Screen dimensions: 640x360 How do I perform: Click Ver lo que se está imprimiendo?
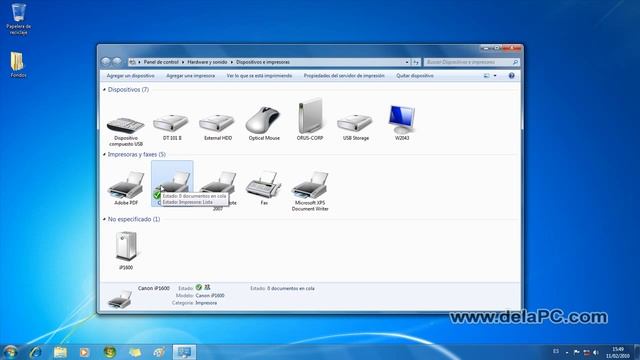pyautogui.click(x=259, y=76)
